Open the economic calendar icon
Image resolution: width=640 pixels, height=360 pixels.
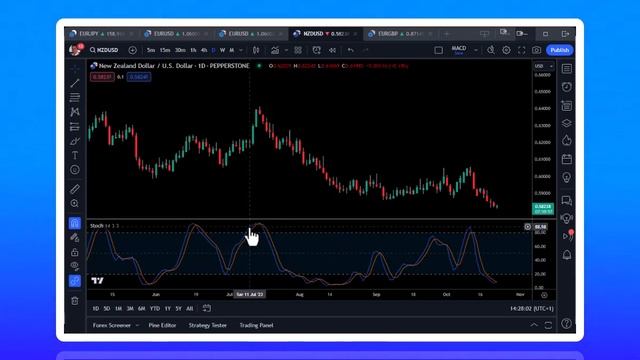coord(567,159)
